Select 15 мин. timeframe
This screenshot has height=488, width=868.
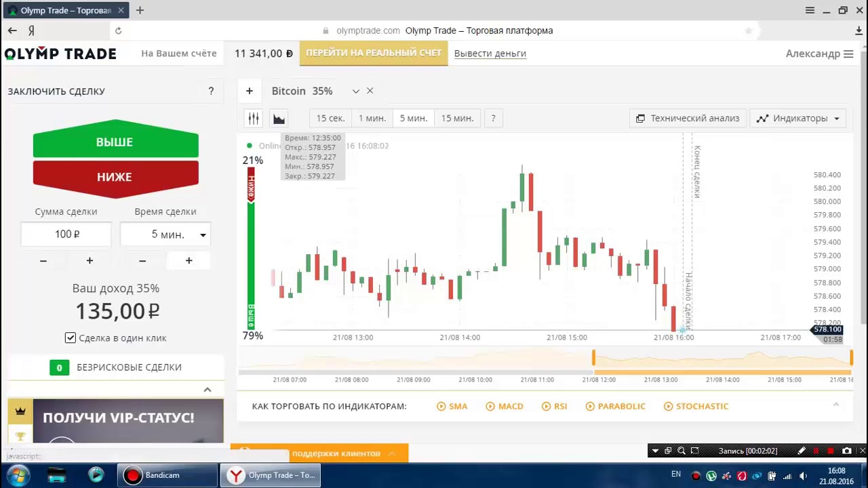(457, 118)
